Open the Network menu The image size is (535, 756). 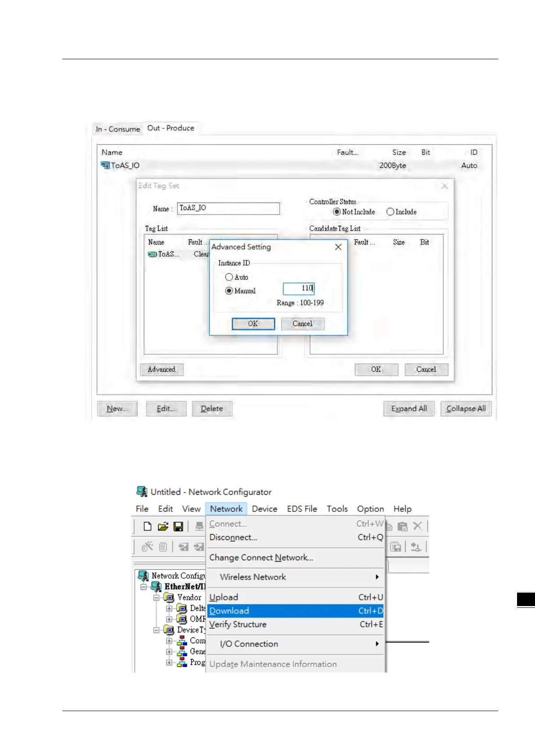(226, 509)
